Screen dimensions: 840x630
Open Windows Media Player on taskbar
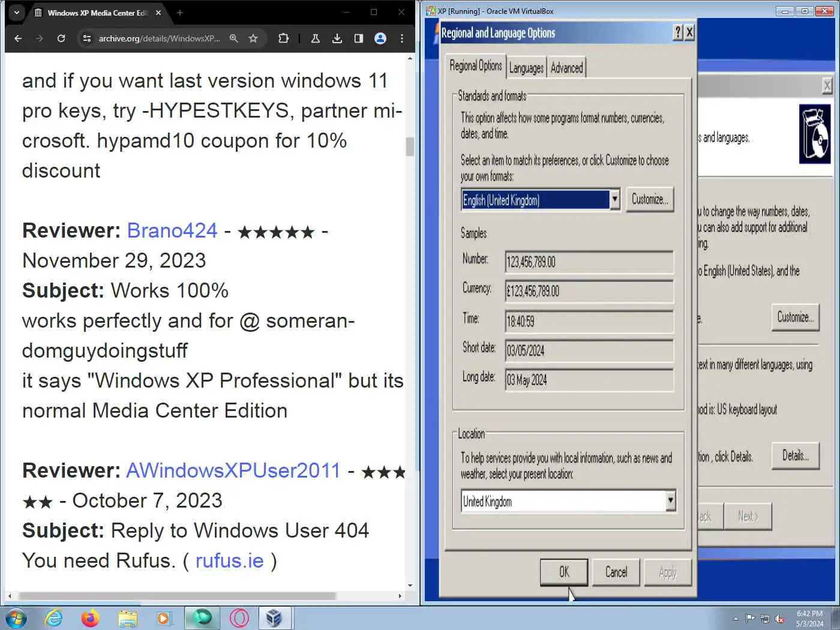164,618
